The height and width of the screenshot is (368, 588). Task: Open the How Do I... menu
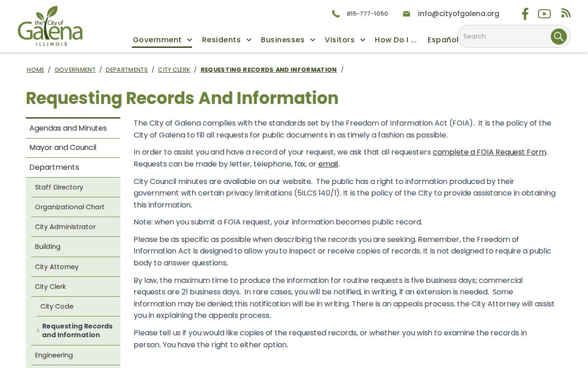click(x=396, y=40)
